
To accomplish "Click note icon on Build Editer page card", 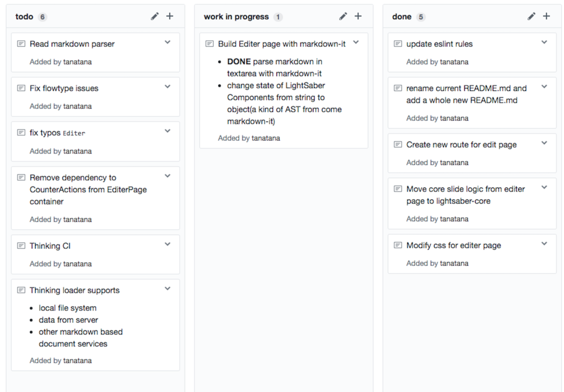I will [209, 44].
